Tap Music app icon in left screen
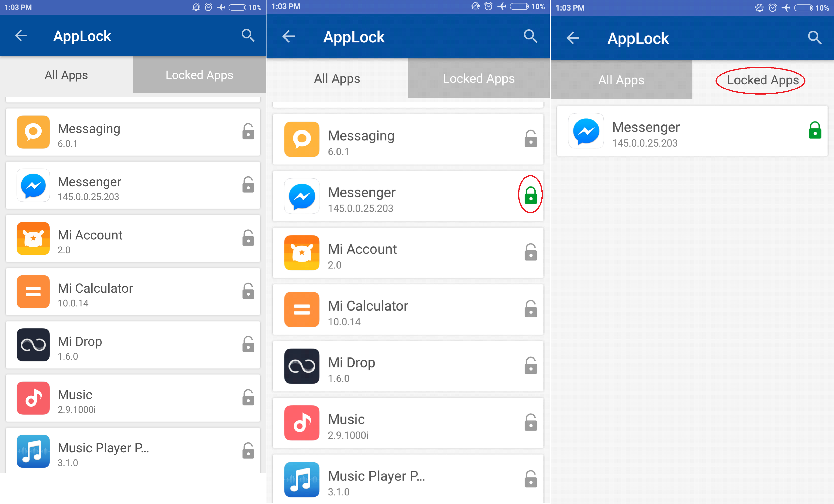Screen dimensions: 834x504 pos(33,398)
